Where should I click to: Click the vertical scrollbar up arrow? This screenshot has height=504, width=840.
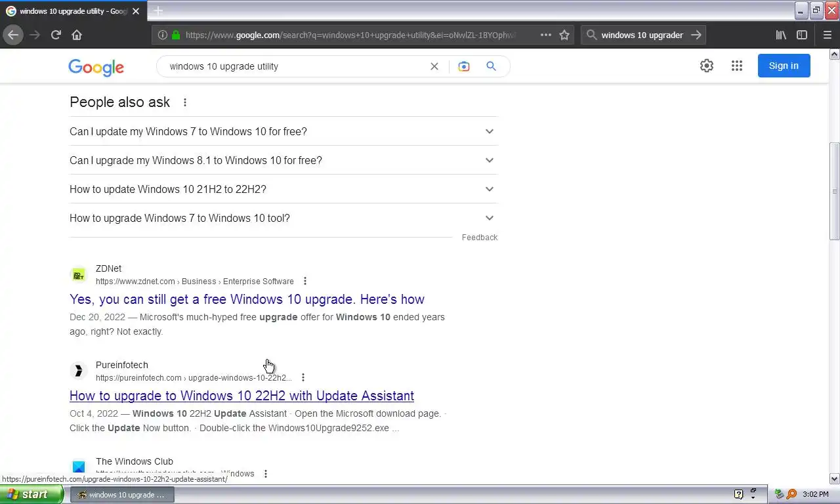coord(835,54)
